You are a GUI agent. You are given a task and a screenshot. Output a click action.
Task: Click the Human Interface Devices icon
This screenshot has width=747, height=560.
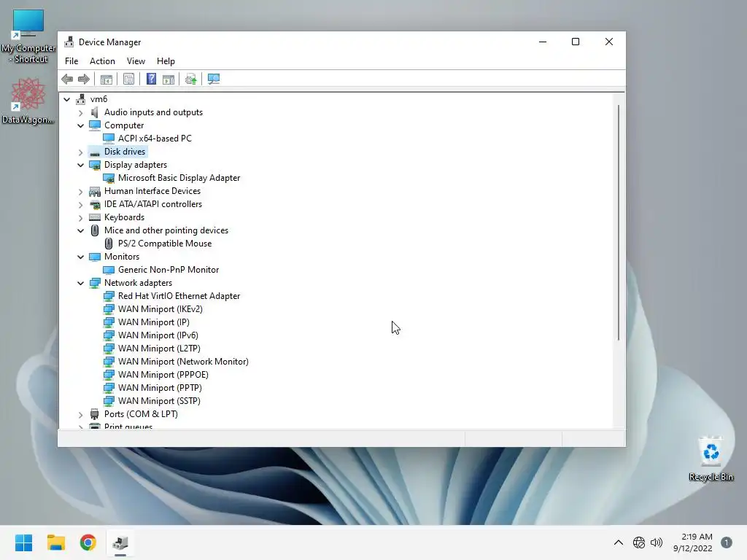[x=95, y=191]
